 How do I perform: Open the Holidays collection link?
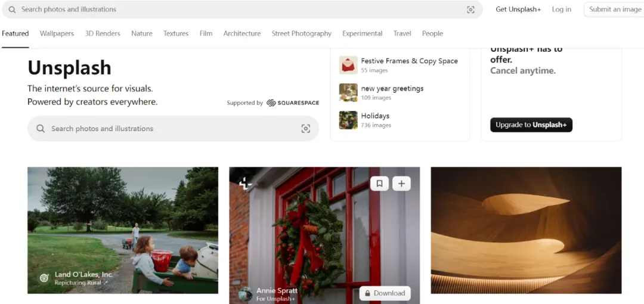click(375, 116)
